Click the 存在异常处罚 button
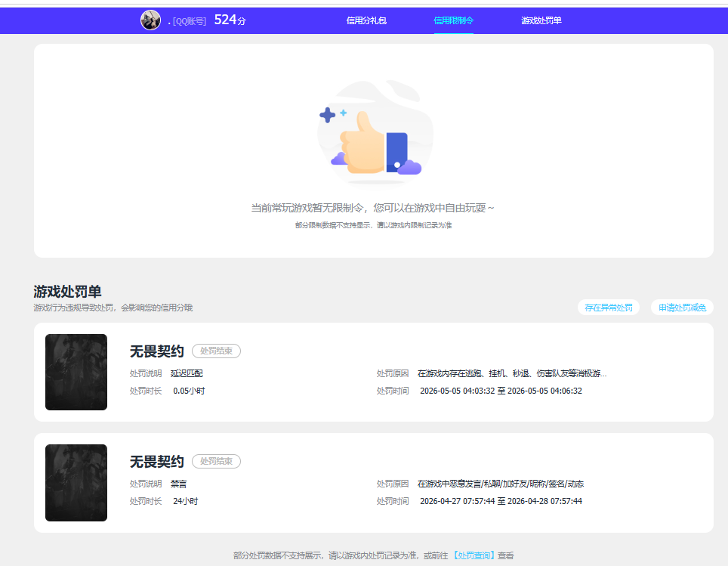 point(608,308)
